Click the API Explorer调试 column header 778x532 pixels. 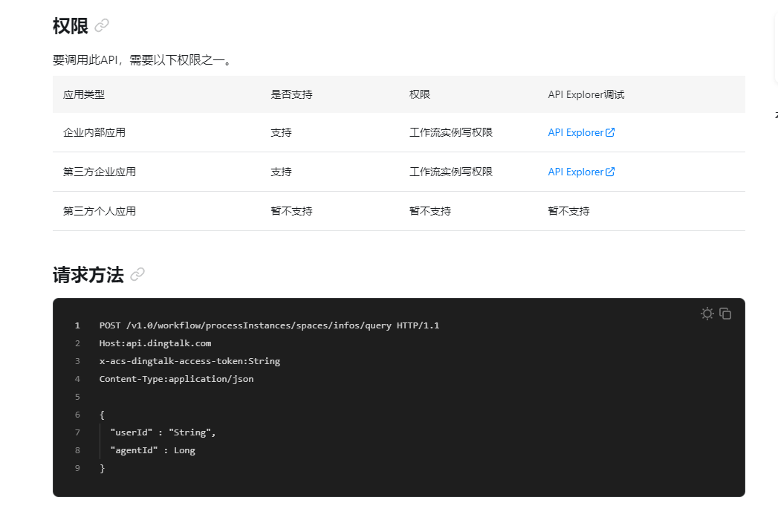[586, 94]
